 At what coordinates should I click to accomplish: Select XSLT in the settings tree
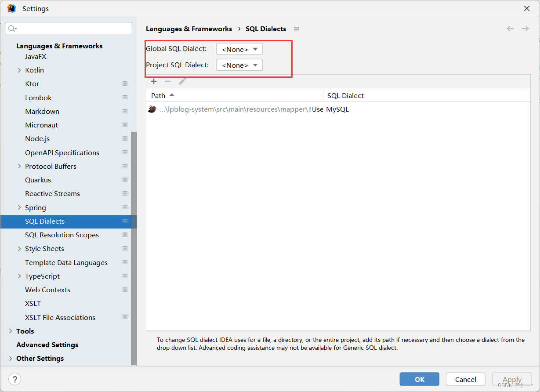tap(33, 303)
